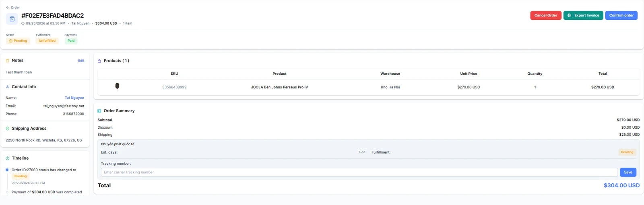Click the Quantity column header
Screen dimensions: 644x205
tap(535, 74)
